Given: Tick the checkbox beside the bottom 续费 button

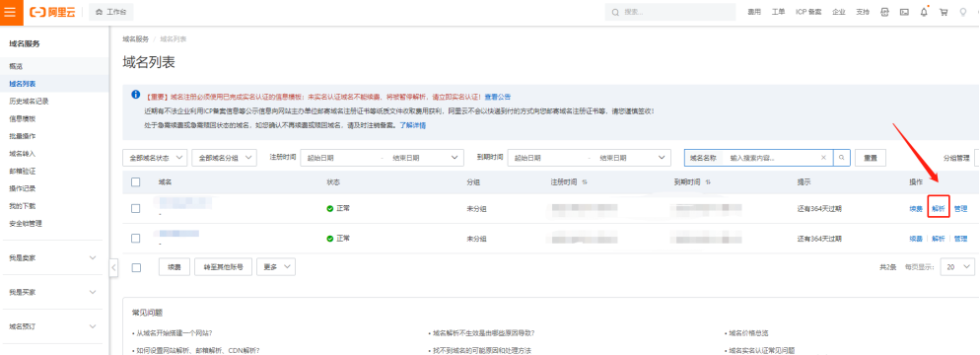Looking at the screenshot, I should point(136,267).
